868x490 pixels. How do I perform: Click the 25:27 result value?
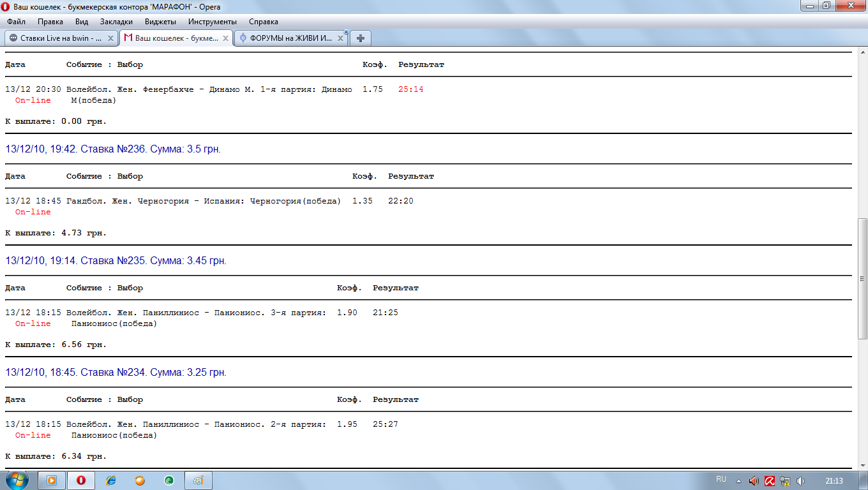pos(385,424)
